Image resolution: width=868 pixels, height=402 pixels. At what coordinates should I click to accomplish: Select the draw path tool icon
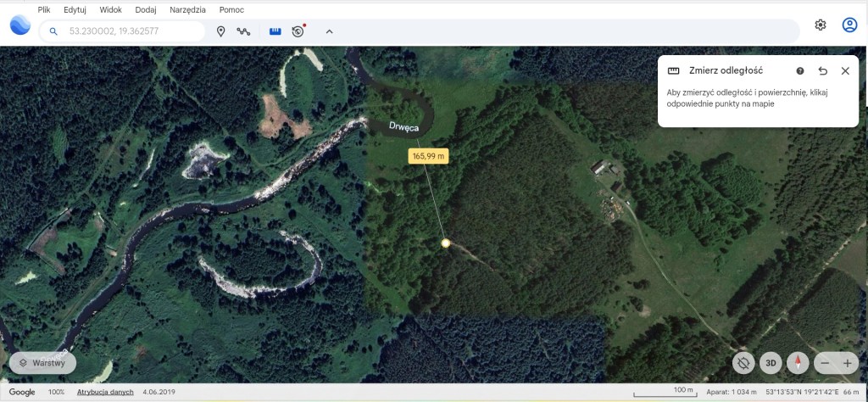[244, 31]
